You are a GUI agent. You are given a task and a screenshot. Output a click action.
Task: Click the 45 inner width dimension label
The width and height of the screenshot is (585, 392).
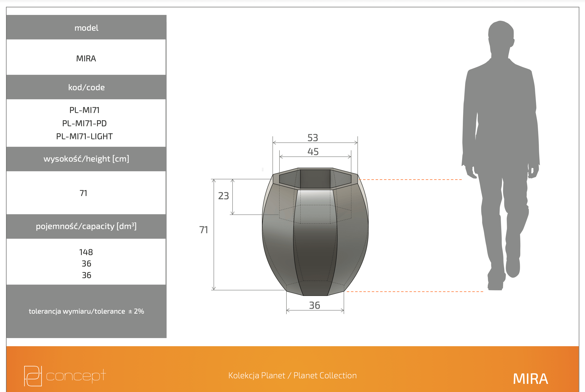pos(313,152)
